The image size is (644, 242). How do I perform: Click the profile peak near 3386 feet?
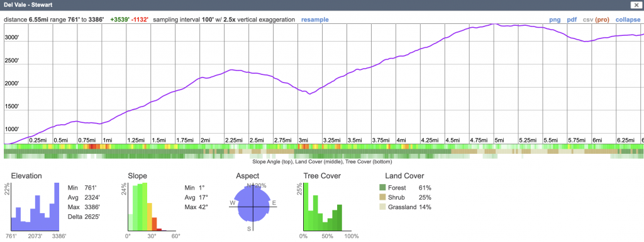pyautogui.click(x=495, y=25)
